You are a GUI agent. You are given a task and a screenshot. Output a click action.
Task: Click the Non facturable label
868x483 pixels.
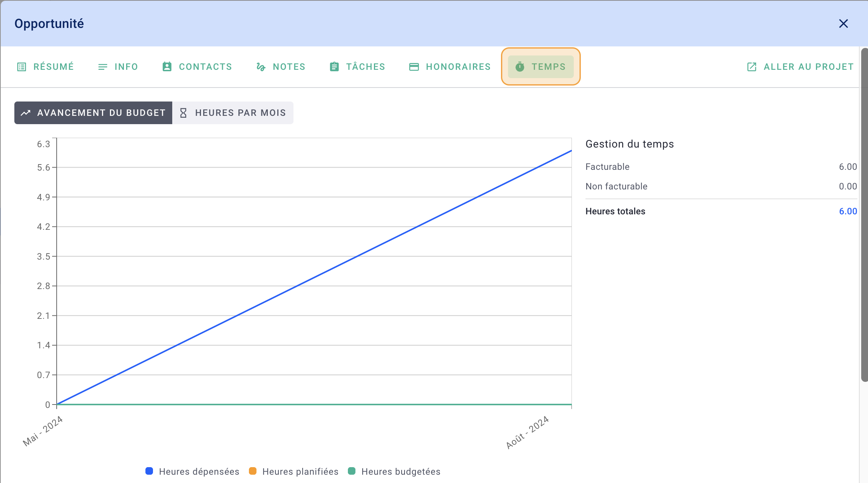click(616, 186)
